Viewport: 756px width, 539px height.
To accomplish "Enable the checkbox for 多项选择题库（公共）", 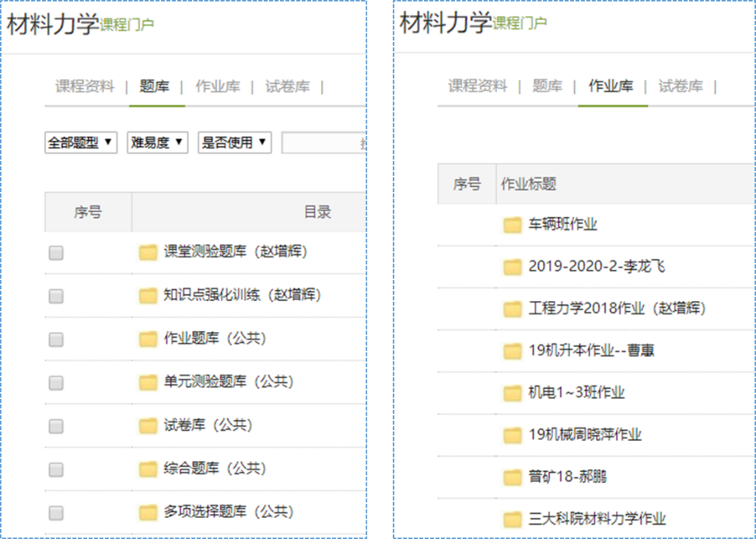I will coord(56,513).
